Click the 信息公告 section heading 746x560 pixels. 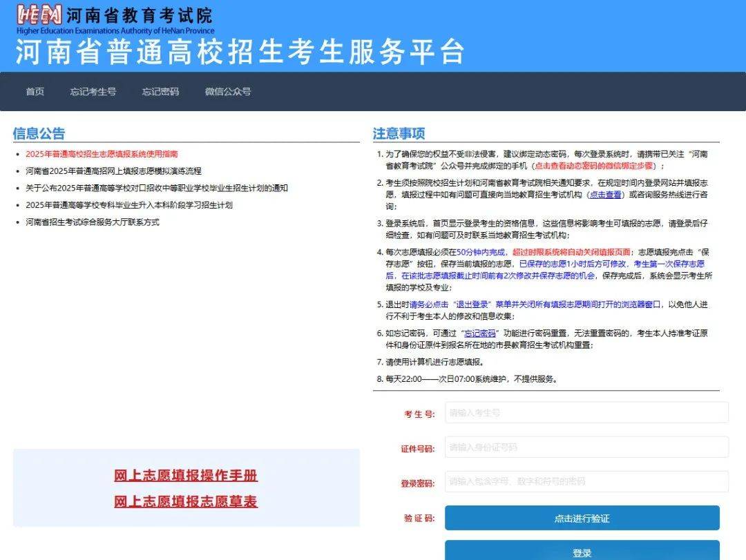[39, 133]
